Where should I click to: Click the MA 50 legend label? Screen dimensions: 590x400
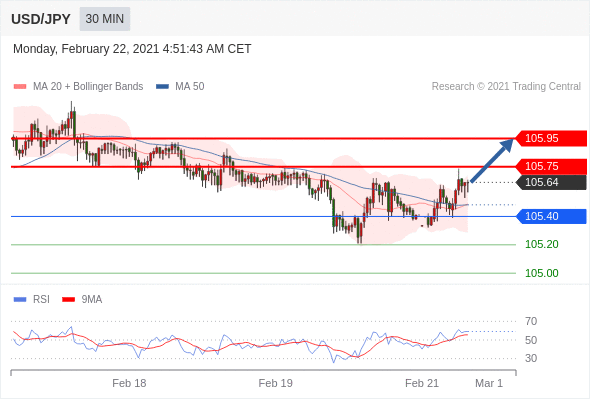[x=190, y=87]
